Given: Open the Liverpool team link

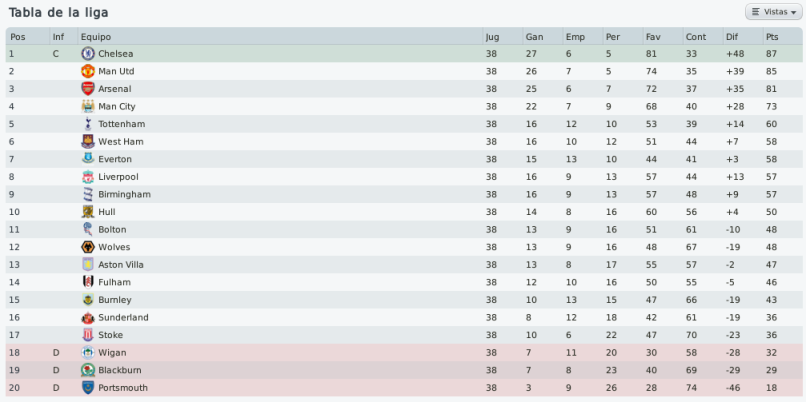Looking at the screenshot, I should 118,177.
